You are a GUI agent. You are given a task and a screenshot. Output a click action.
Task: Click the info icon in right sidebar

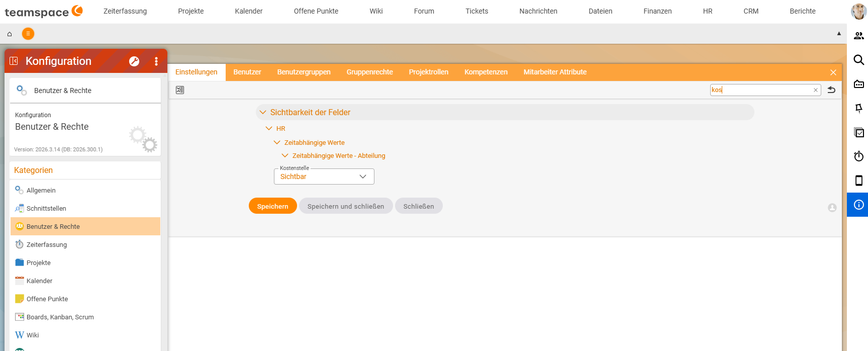[x=859, y=205]
